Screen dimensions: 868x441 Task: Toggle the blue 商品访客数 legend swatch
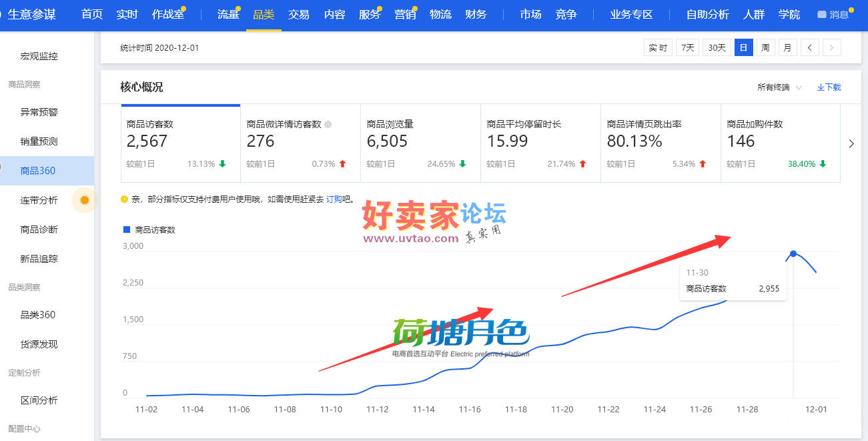[x=127, y=230]
